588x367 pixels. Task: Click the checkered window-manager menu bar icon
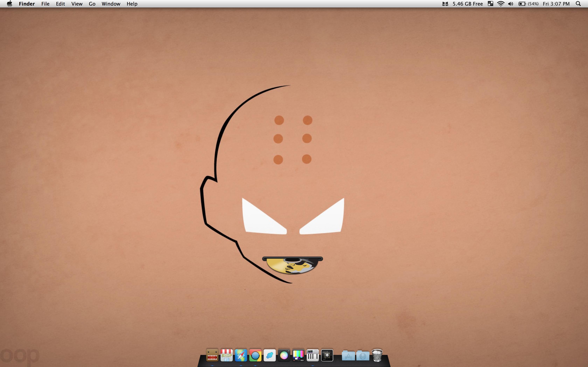click(x=490, y=4)
